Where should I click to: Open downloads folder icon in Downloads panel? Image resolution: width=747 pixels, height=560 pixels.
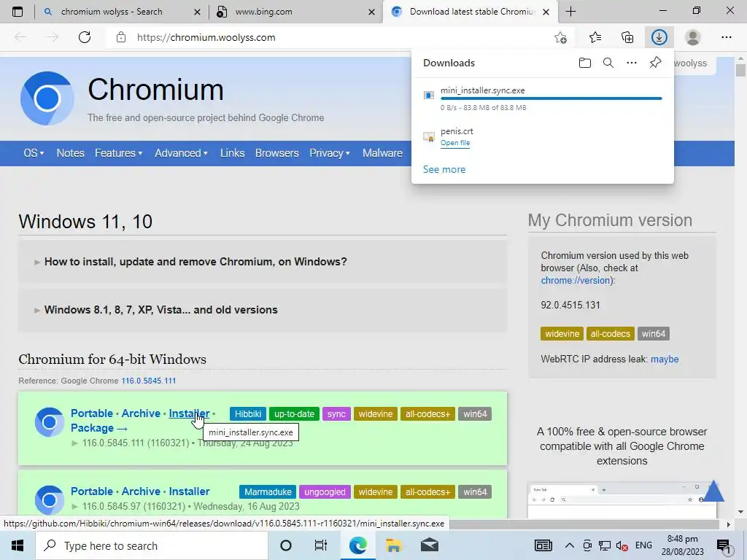(x=585, y=63)
